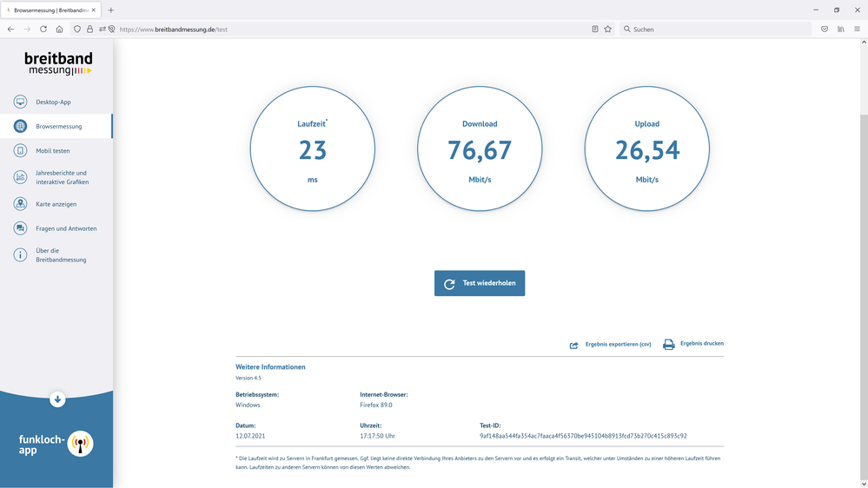Open the Fragen und Antworten chat icon
Viewport: 868px width, 488px height.
pos(21,228)
